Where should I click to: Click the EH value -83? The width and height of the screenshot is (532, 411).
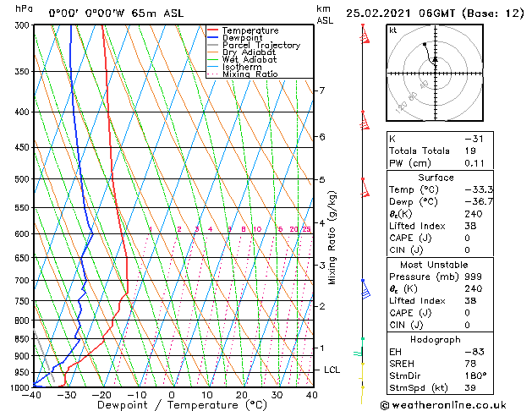click(x=474, y=352)
